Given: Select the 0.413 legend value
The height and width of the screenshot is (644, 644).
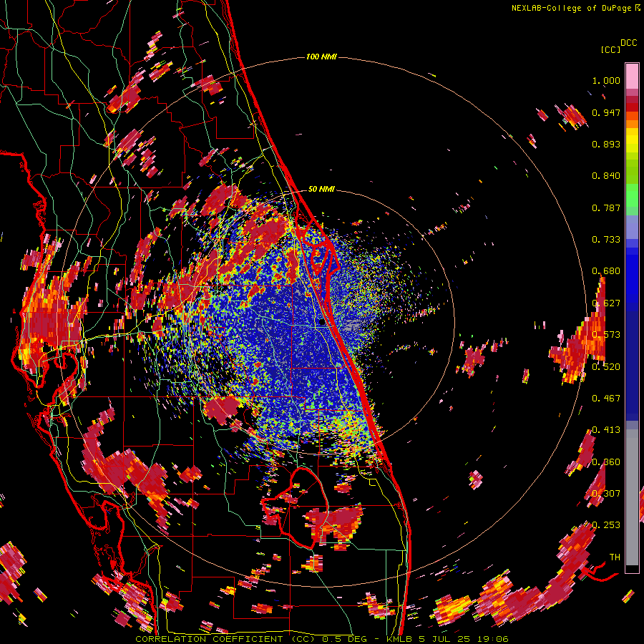Looking at the screenshot, I should (606, 430).
